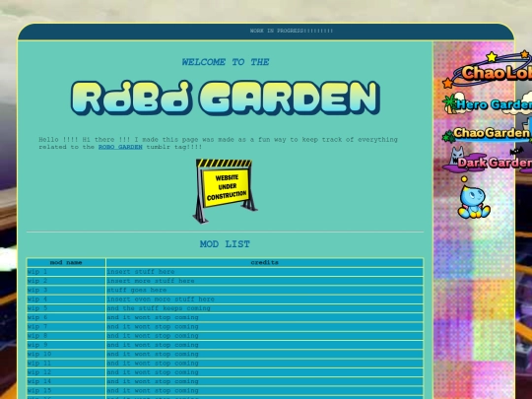The image size is (532, 399).
Task: Click the MOD LIST heading
Action: pyautogui.click(x=225, y=244)
